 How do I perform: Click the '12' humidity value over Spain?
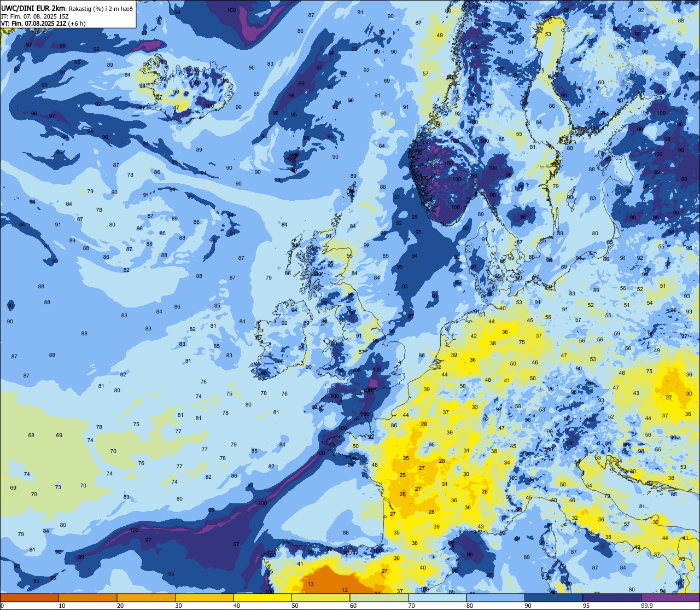(345, 590)
